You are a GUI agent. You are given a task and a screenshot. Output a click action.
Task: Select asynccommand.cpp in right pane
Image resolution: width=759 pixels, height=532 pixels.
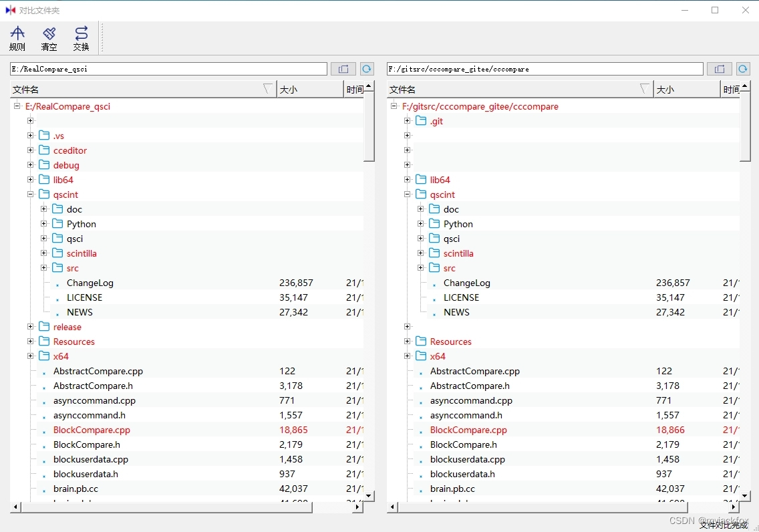[x=471, y=400]
